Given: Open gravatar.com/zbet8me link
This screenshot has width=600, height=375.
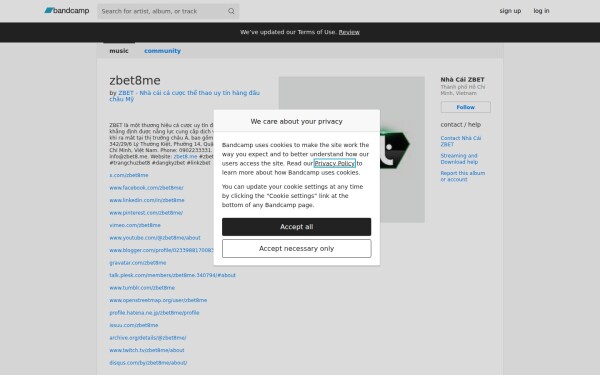Looking at the screenshot, I should [x=138, y=263].
